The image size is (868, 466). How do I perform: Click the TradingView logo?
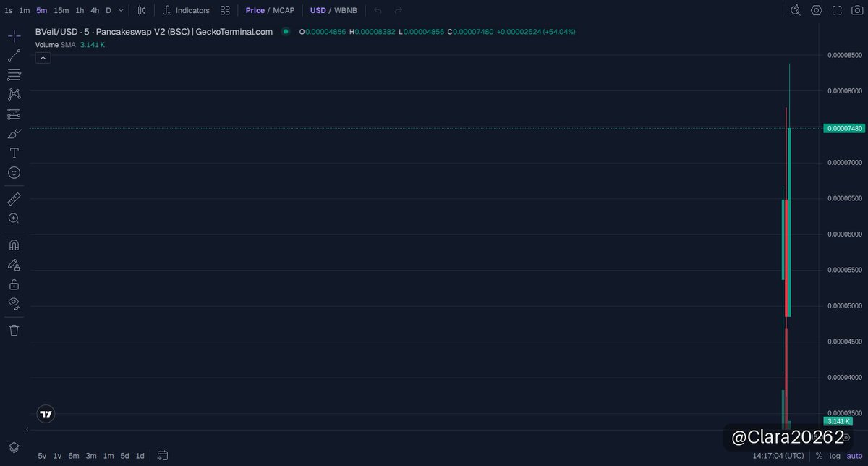[46, 414]
